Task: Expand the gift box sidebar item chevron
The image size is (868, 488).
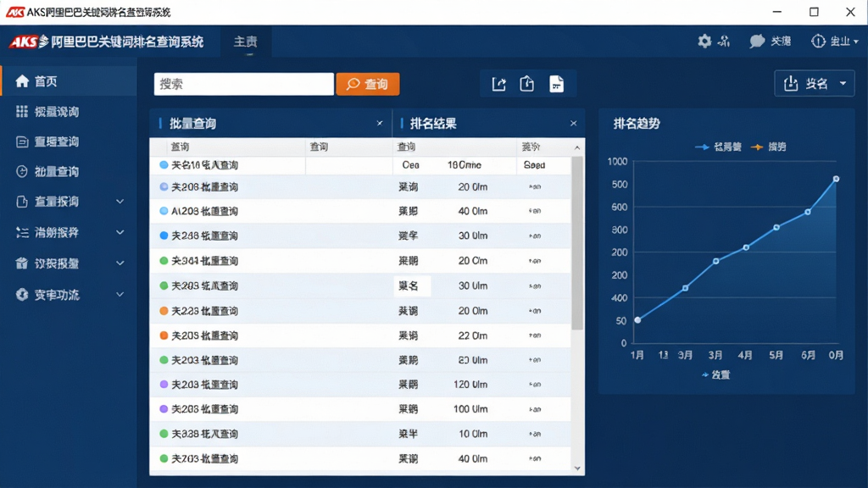Action: click(120, 263)
